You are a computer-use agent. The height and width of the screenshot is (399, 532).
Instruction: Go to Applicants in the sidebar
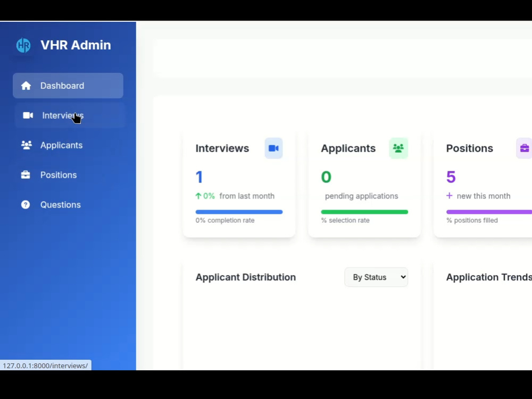(68, 145)
